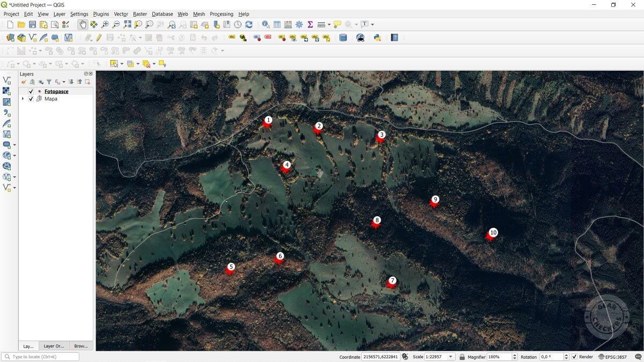Open the Raster menu
Viewport: 644px width, 362px height.
140,14
